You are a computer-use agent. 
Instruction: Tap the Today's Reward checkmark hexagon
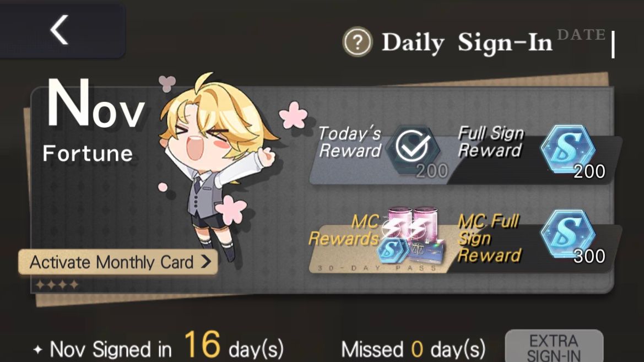(413, 148)
